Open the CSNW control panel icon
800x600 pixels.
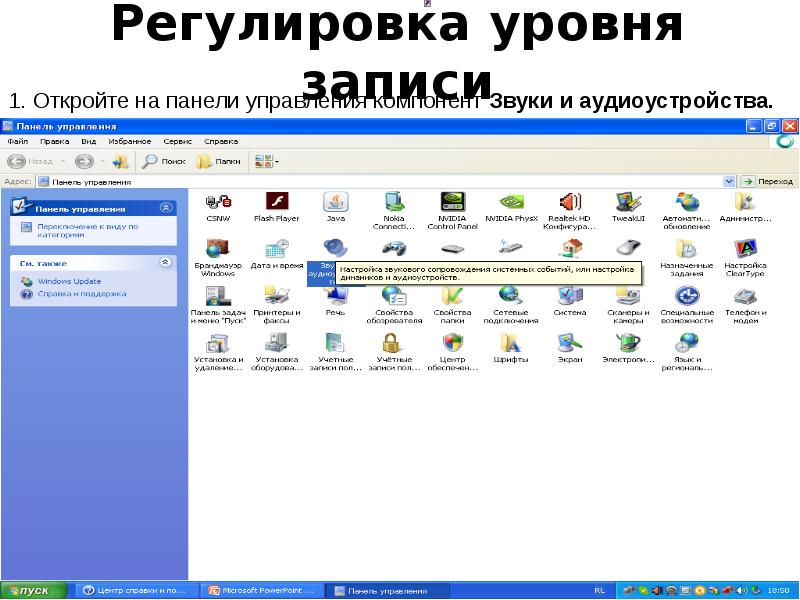(218, 207)
